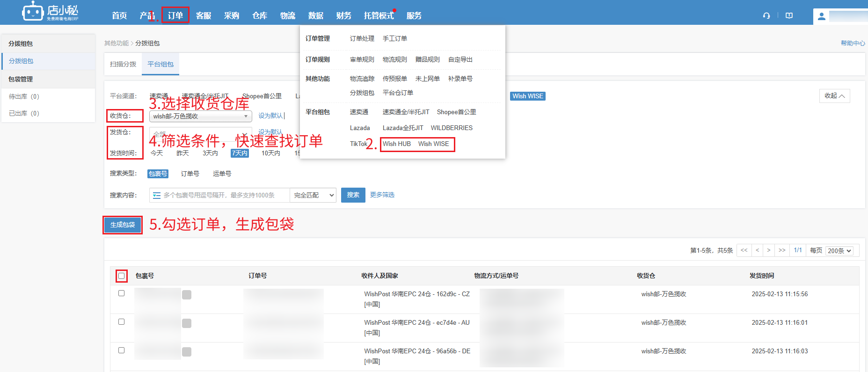Open the 物流 top menu
Screen dimensions: 868x372
point(288,15)
